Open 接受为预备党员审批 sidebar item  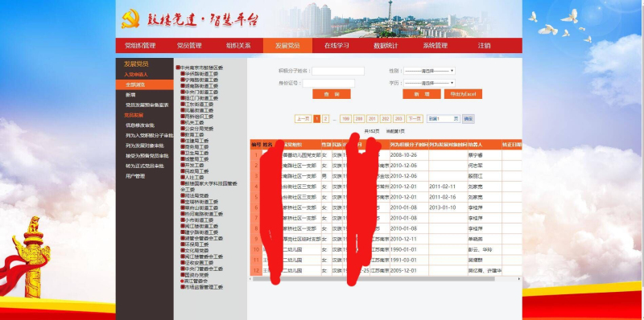(x=147, y=156)
